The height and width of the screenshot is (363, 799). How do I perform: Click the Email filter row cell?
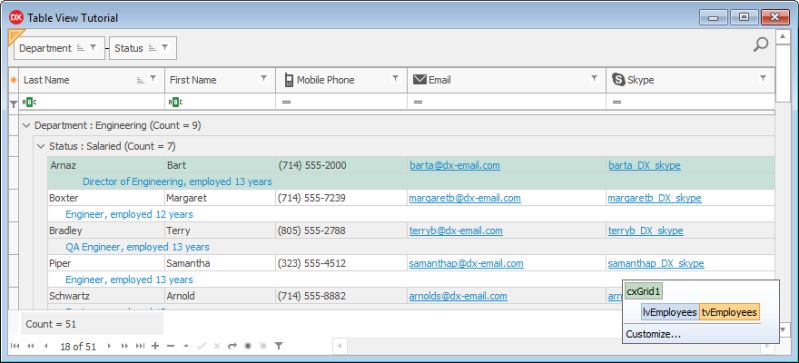click(x=507, y=102)
